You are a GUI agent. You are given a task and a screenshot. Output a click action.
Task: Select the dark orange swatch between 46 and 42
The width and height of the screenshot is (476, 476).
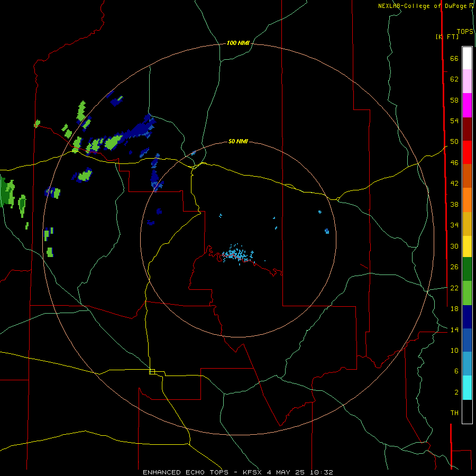click(467, 176)
